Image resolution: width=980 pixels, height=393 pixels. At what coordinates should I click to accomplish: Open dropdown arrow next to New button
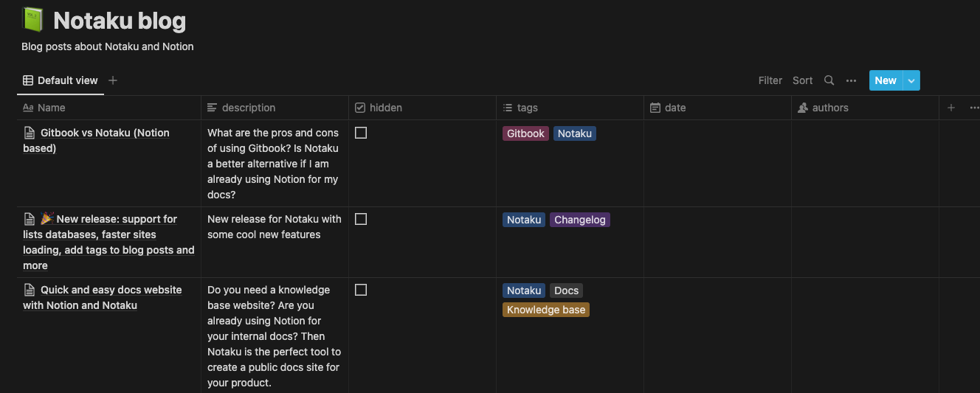[911, 80]
